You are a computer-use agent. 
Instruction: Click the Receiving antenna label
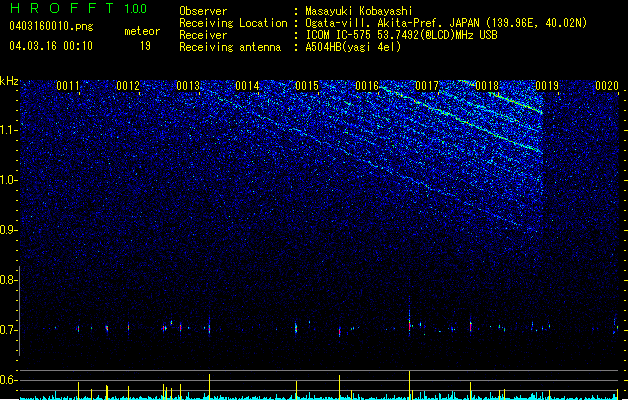click(x=230, y=47)
